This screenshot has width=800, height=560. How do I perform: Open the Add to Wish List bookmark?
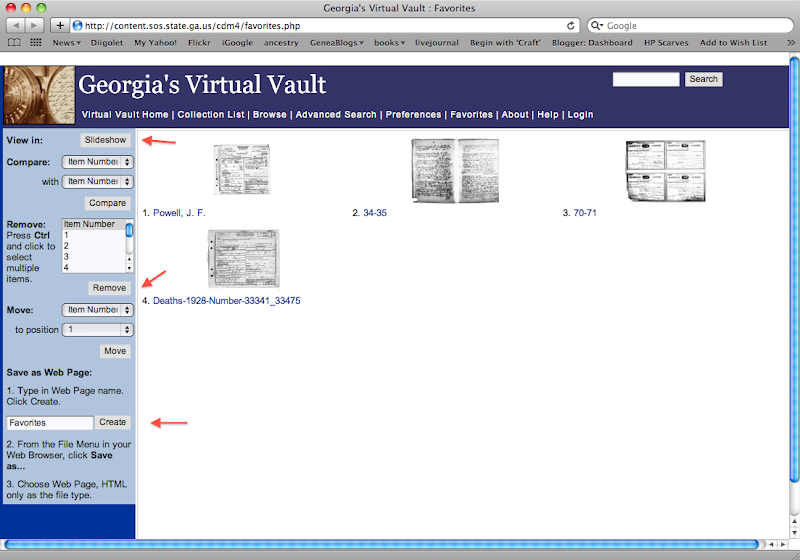click(x=733, y=43)
